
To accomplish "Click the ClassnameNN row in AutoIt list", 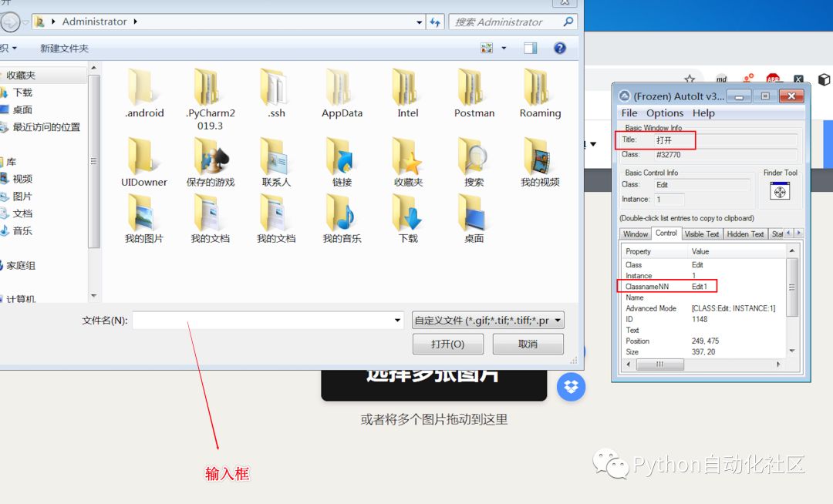I will tap(703, 287).
